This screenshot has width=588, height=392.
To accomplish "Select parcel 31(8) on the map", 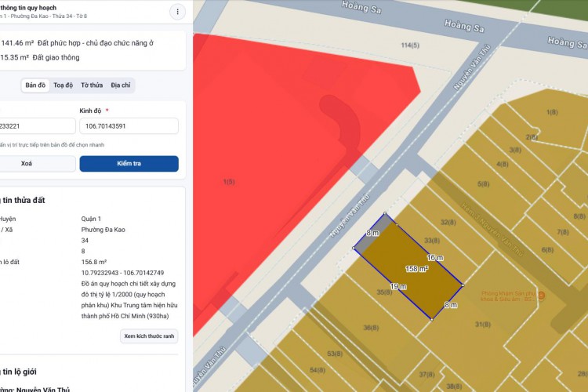I will coord(483,325).
